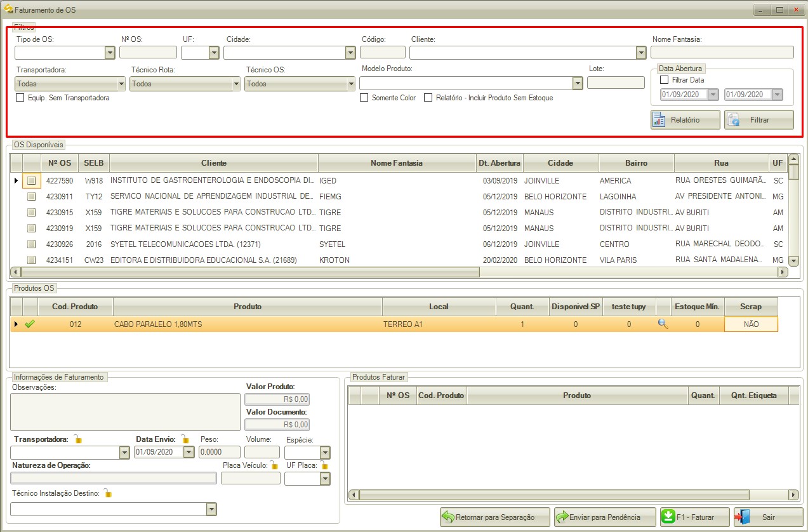The height and width of the screenshot is (532, 808).
Task: Click the padlock icon next to Data Envio
Action: pos(185,439)
